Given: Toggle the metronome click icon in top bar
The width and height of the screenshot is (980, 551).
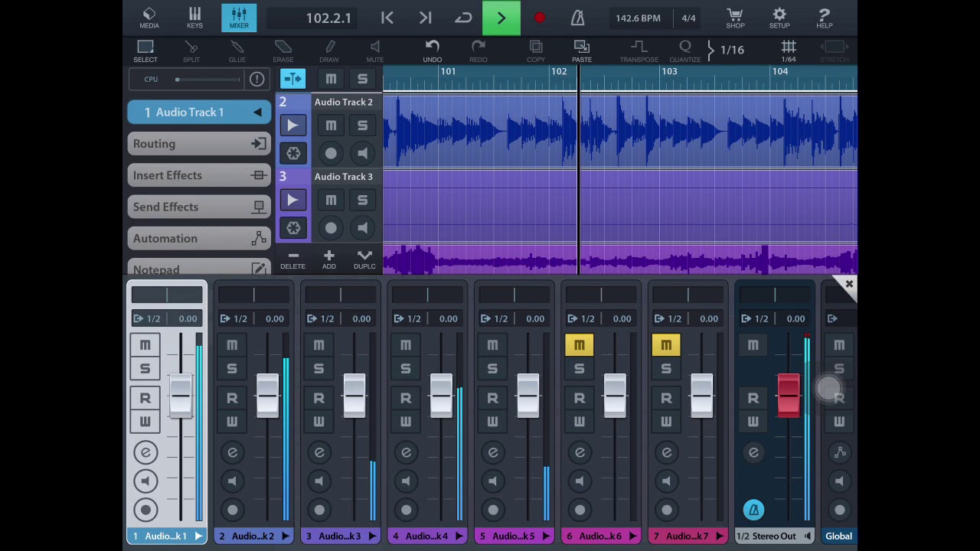Looking at the screenshot, I should [577, 18].
